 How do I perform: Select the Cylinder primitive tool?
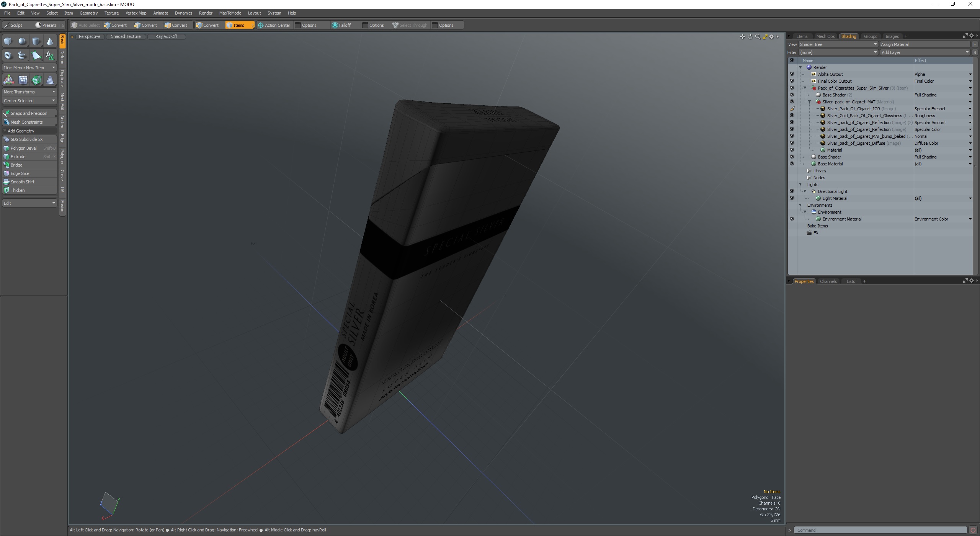[36, 41]
